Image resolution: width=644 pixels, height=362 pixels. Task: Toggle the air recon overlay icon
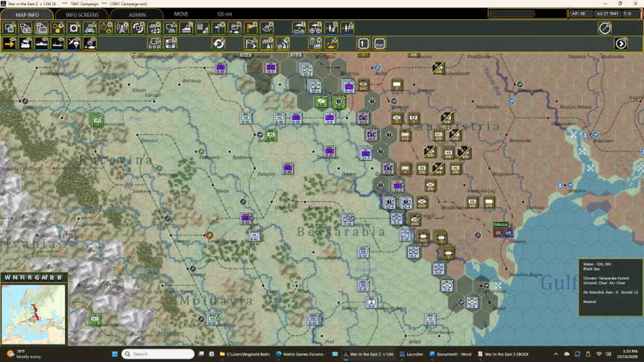click(299, 28)
